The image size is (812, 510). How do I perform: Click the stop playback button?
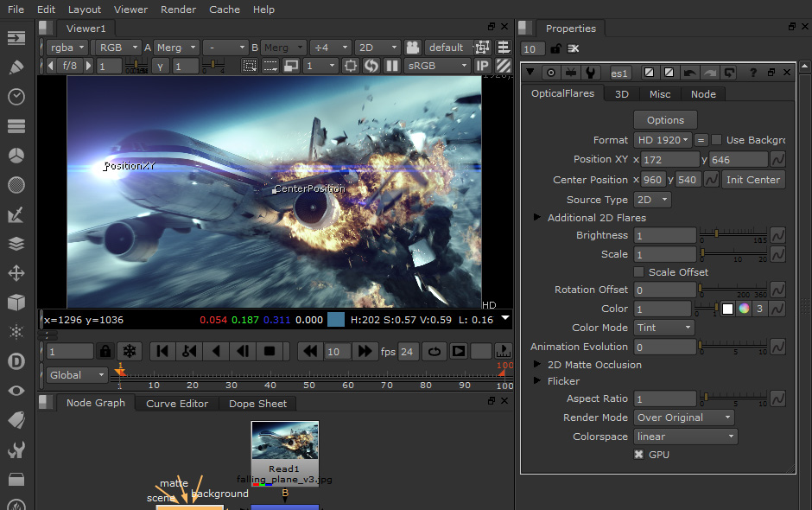270,352
